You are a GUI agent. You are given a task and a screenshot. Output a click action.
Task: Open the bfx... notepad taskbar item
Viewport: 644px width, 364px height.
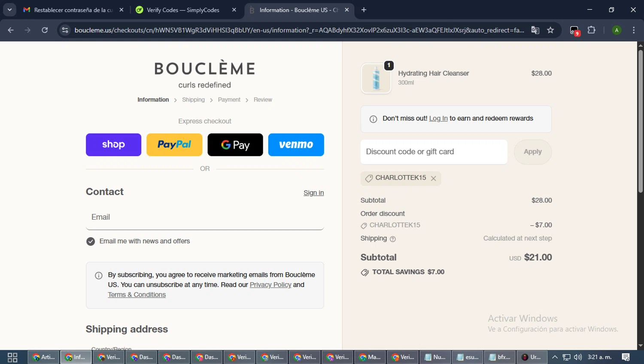[x=500, y=357]
